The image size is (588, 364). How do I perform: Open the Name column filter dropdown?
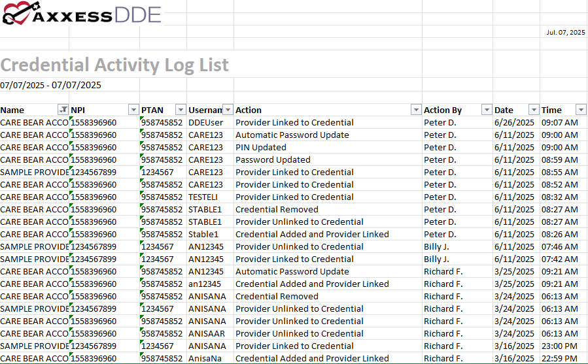pyautogui.click(x=63, y=110)
